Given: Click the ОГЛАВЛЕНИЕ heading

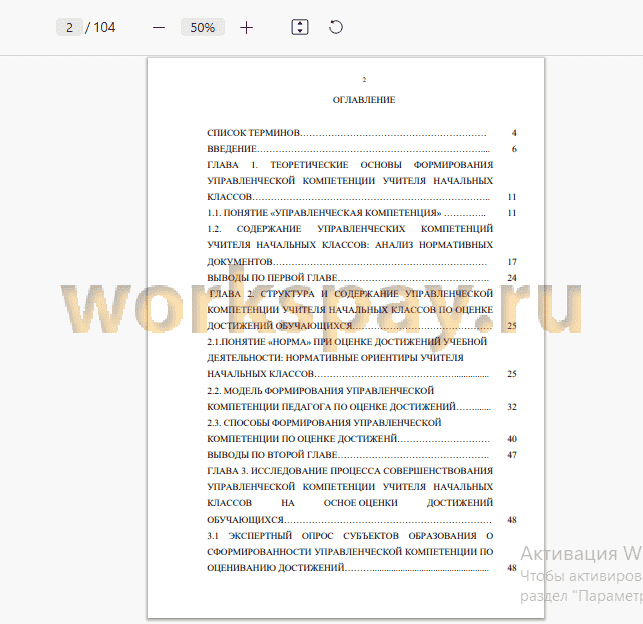Looking at the screenshot, I should [364, 100].
